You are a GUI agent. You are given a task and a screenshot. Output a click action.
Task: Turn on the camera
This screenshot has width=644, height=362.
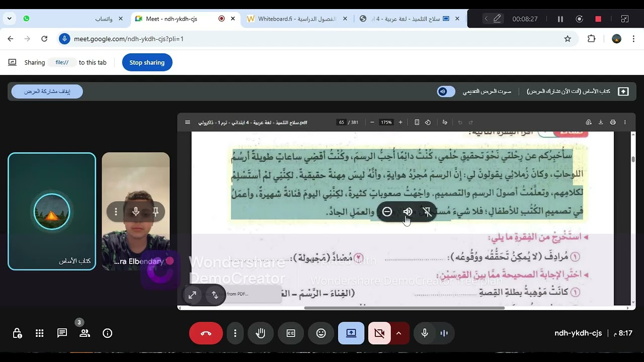coord(379,333)
